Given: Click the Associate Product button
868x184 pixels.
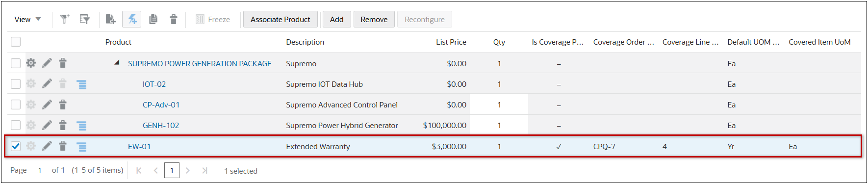Looking at the screenshot, I should tap(281, 19).
